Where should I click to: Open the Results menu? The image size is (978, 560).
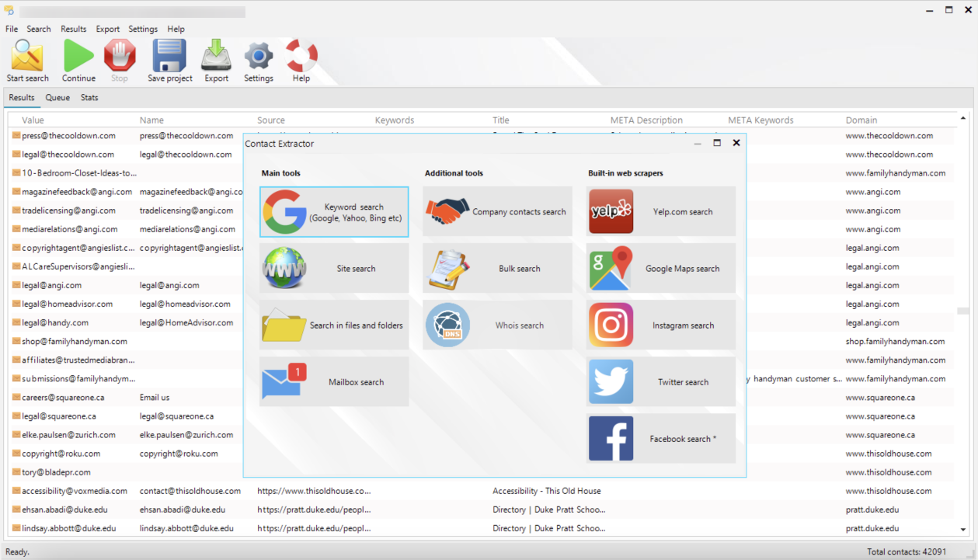74,29
